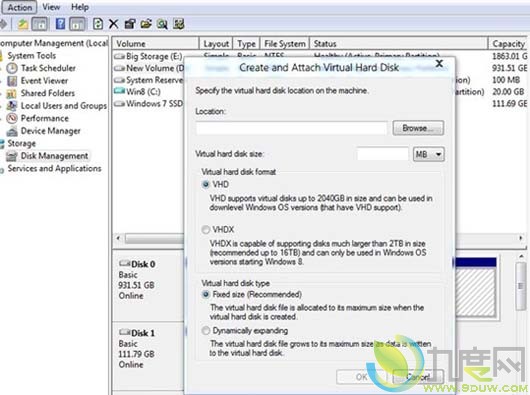Click disk pane vertical scrollbar up arrow
The width and height of the screenshot is (530, 395).
tap(521, 257)
